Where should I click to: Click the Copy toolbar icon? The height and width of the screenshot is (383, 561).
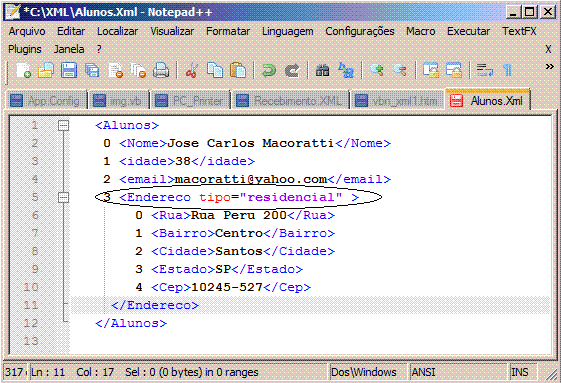pyautogui.click(x=215, y=70)
